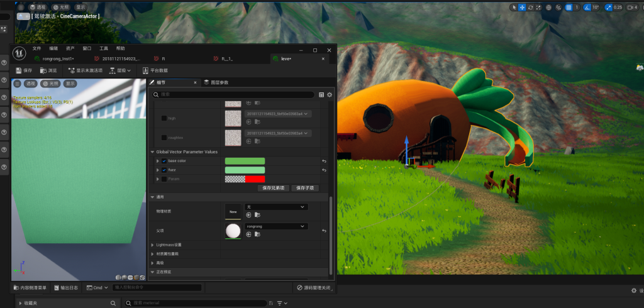Click the 保存 save toolbar button
Screen dimensions: 644x308
tap(23, 70)
